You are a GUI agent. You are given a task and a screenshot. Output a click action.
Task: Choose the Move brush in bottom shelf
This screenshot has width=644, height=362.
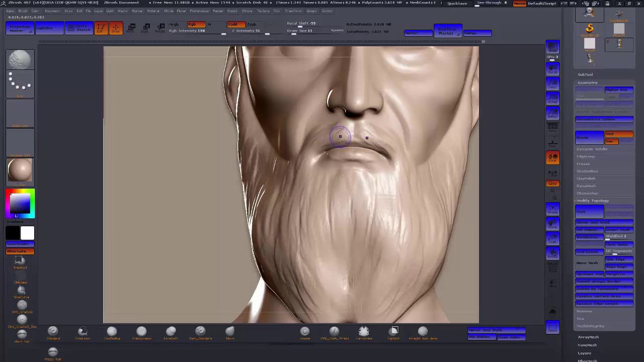click(x=230, y=331)
